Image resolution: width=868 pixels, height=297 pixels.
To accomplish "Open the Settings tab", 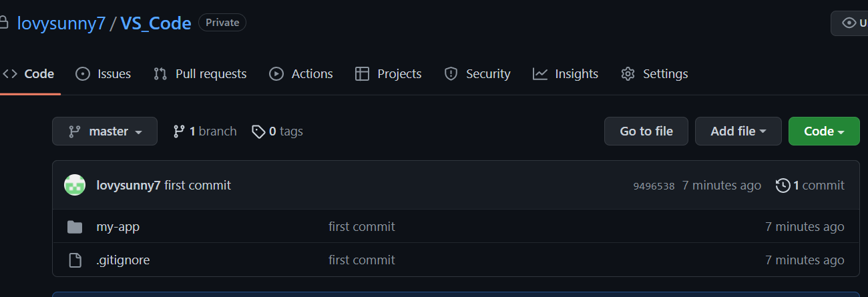I will (x=654, y=74).
